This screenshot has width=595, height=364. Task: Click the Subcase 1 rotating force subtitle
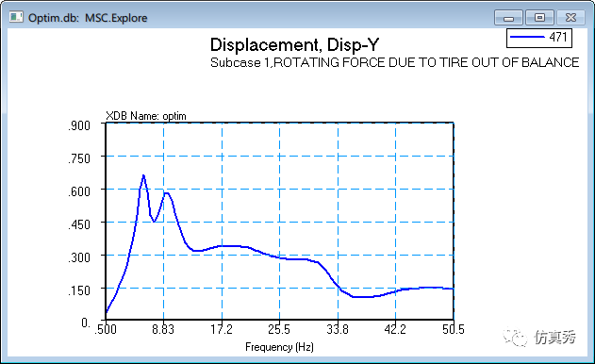(395, 62)
